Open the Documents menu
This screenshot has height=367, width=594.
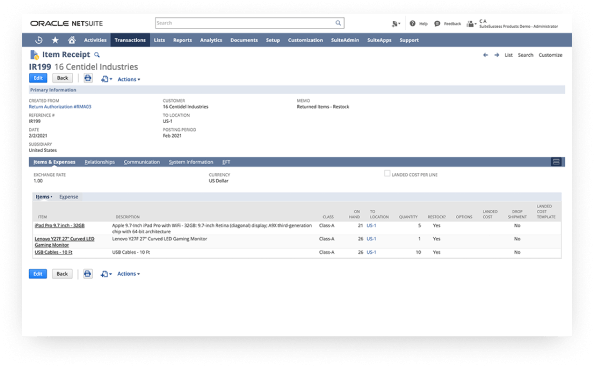(244, 40)
